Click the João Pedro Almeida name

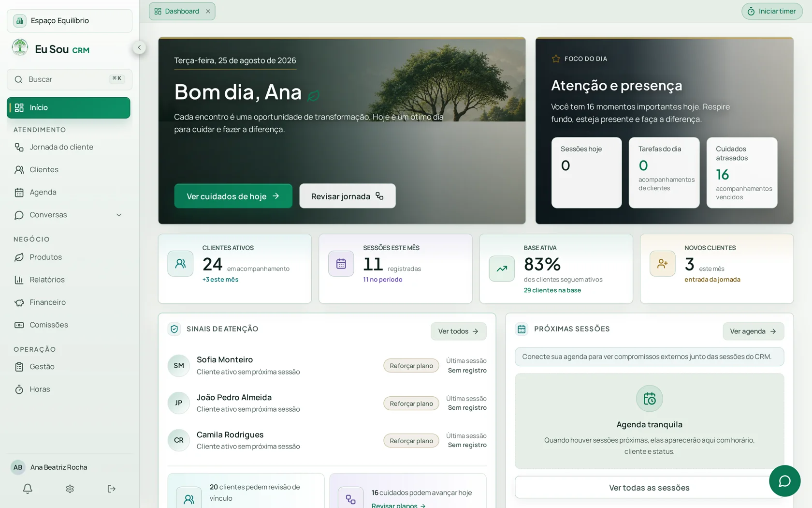click(x=234, y=398)
